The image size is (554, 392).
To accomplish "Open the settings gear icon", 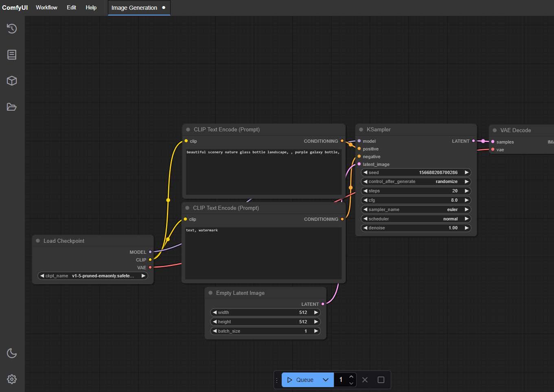I will pos(12,379).
